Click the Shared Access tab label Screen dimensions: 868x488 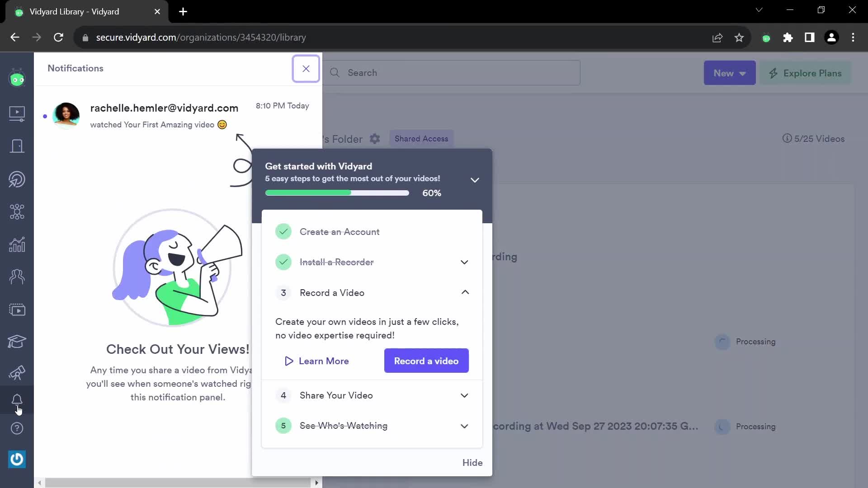click(x=421, y=138)
